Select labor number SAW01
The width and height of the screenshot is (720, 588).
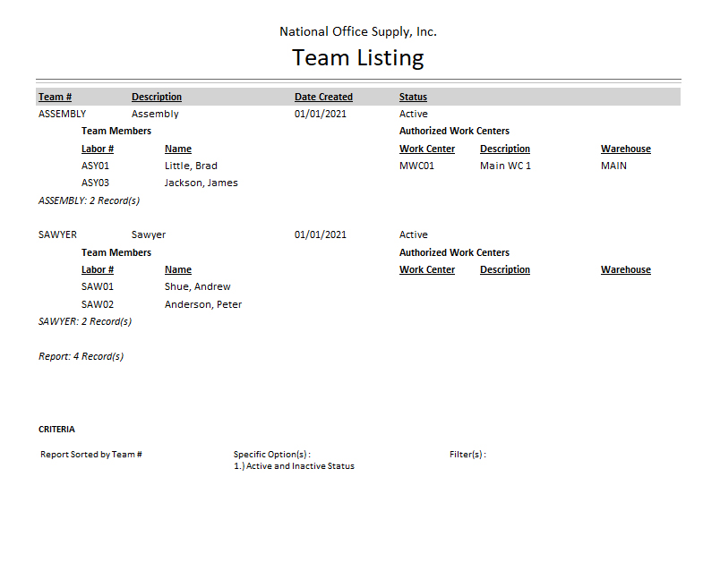[98, 286]
